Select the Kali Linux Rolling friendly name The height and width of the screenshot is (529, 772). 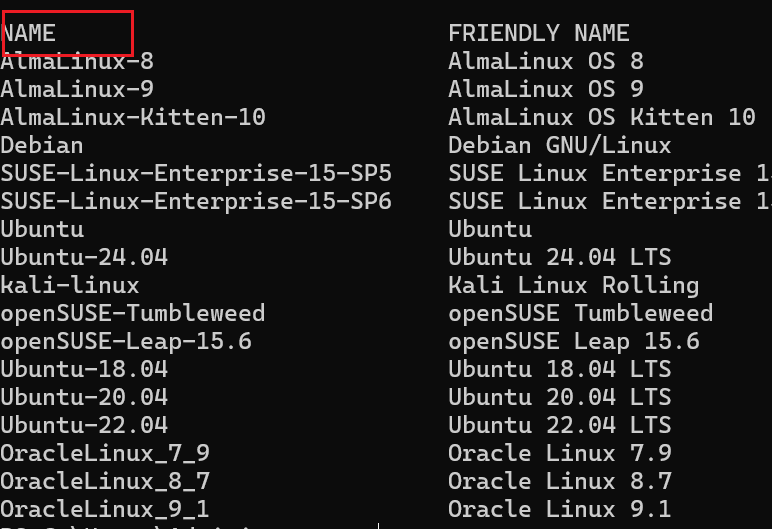[x=573, y=285]
